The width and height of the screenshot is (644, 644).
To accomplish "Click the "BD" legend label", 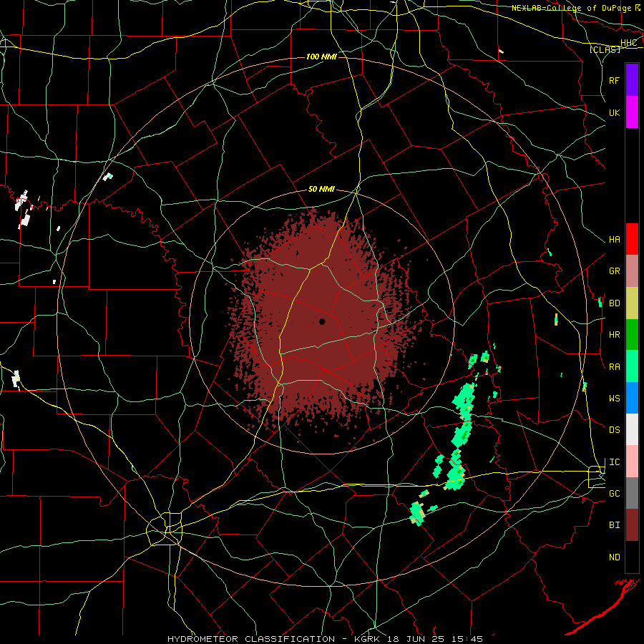I will pyautogui.click(x=614, y=303).
